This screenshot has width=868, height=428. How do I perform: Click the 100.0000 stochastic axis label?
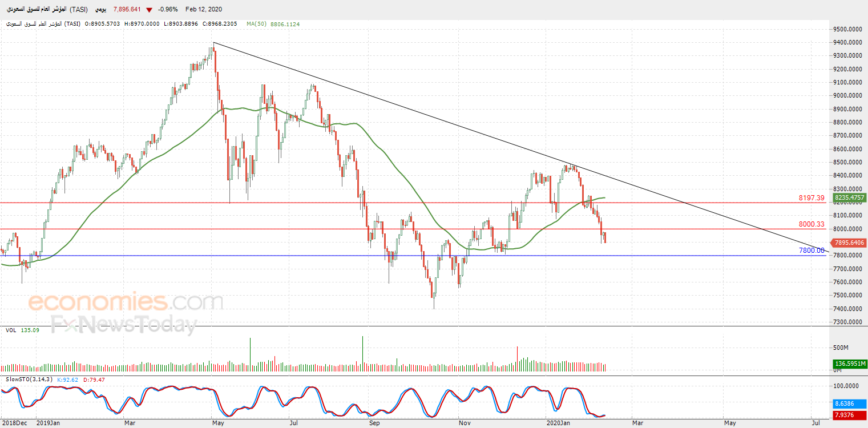pyautogui.click(x=846, y=386)
